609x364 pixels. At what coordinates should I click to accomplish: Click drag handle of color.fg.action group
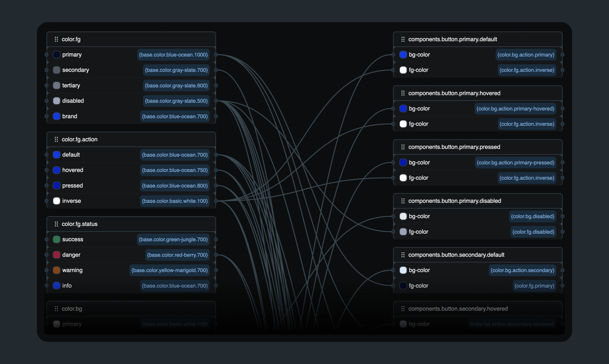(x=56, y=139)
